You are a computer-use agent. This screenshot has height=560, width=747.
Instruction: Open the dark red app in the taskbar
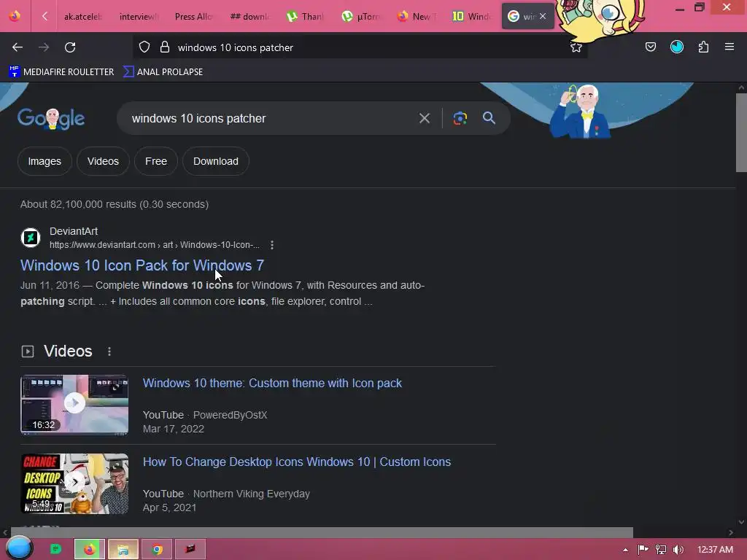point(190,549)
